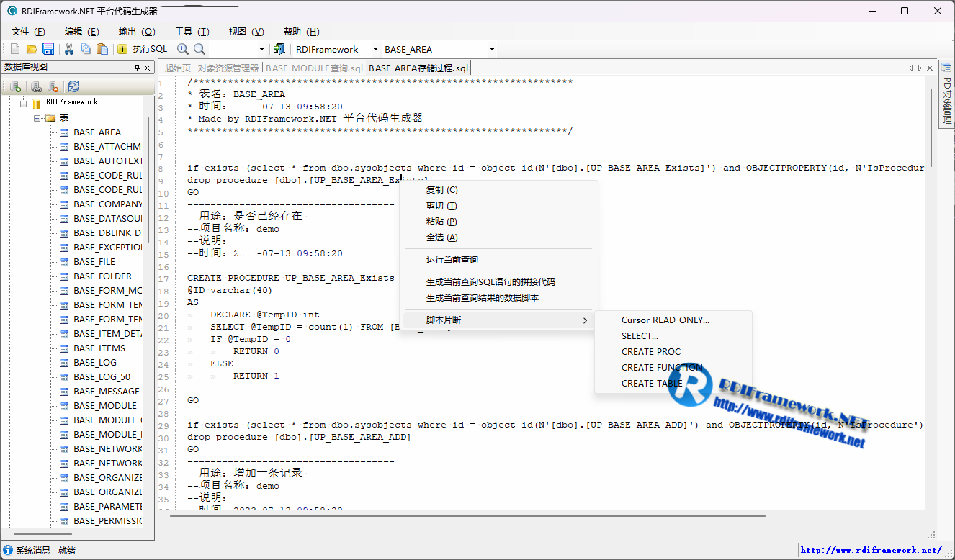Pin the 数据库视图 panel

point(137,68)
